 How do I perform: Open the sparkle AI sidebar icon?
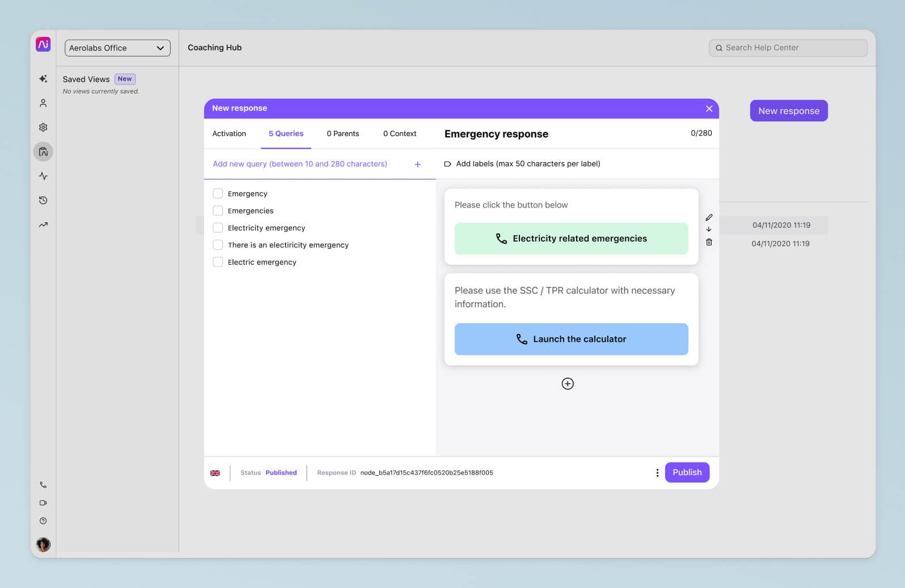pos(43,79)
